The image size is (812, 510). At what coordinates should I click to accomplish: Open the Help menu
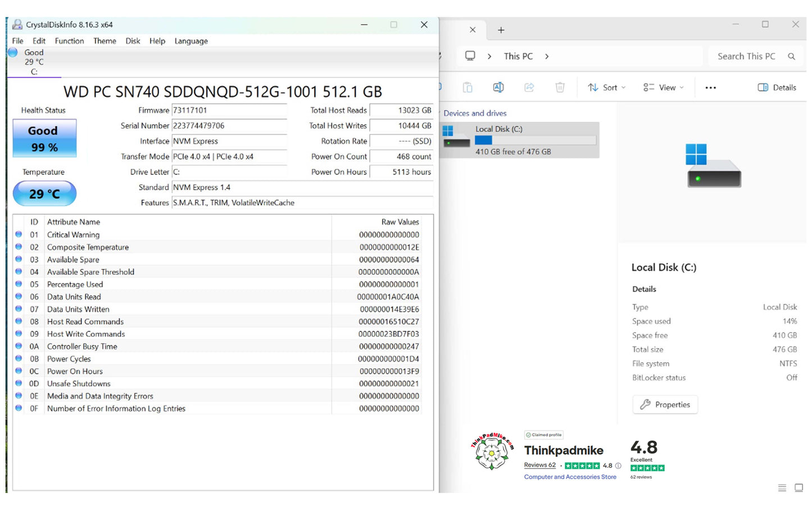click(157, 41)
